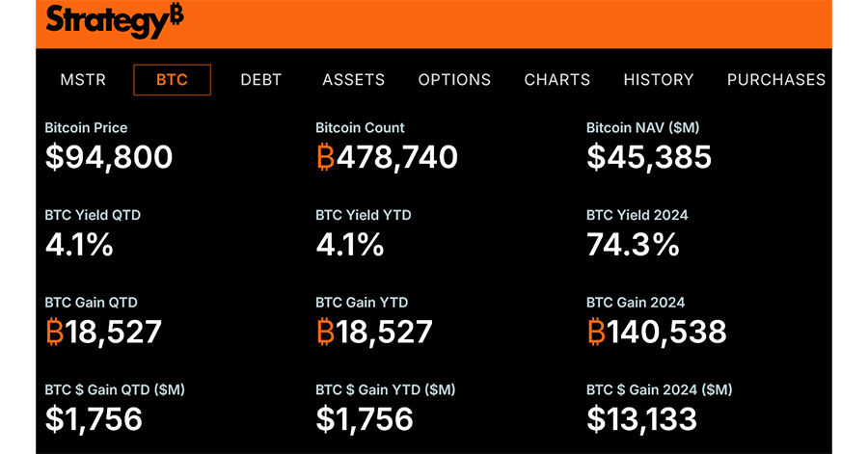The width and height of the screenshot is (868, 454).
Task: Click the orange Bitcoin symbol beside 478,740
Action: pyautogui.click(x=326, y=157)
